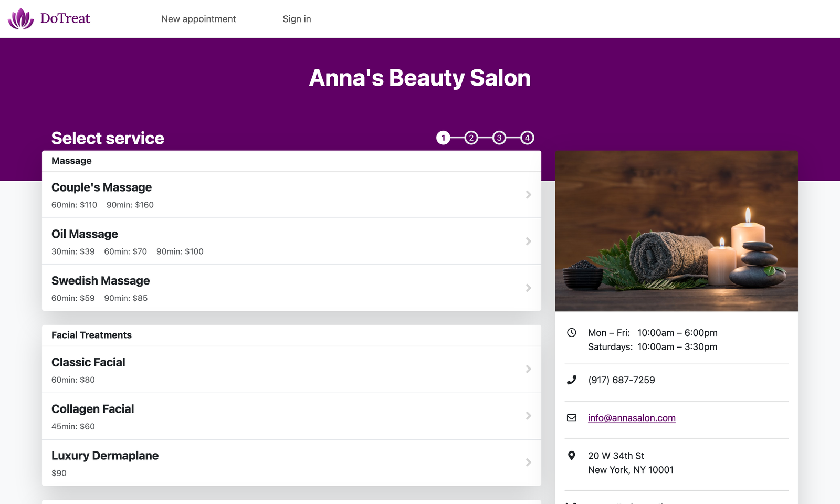Open info@annasalon.com email link
Screen dimensions: 840x504
632,418
